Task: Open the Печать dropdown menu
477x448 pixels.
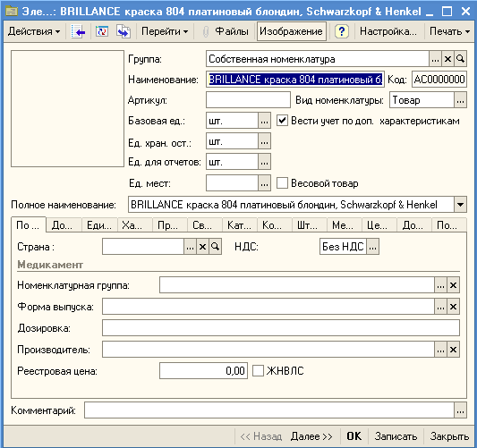Action: coord(449,31)
